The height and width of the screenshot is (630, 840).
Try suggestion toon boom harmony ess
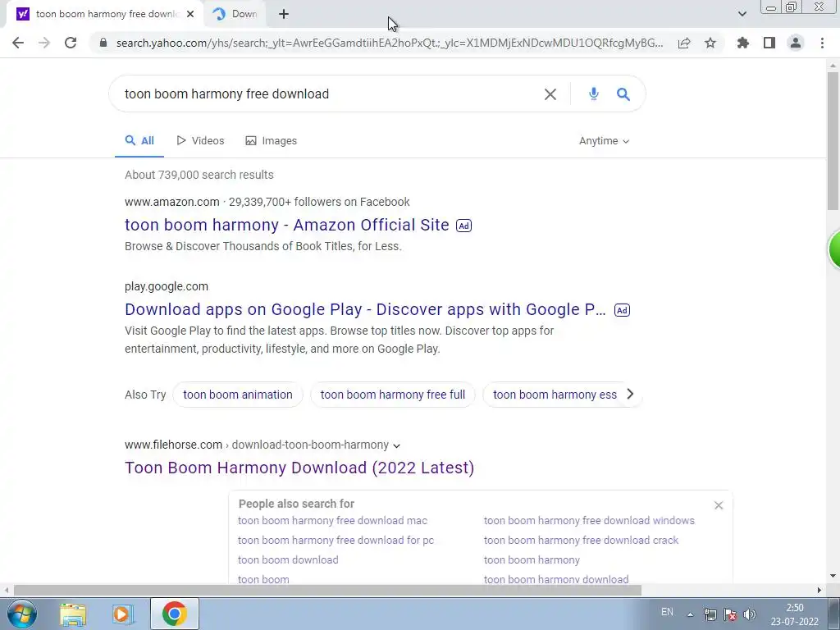[x=555, y=395]
